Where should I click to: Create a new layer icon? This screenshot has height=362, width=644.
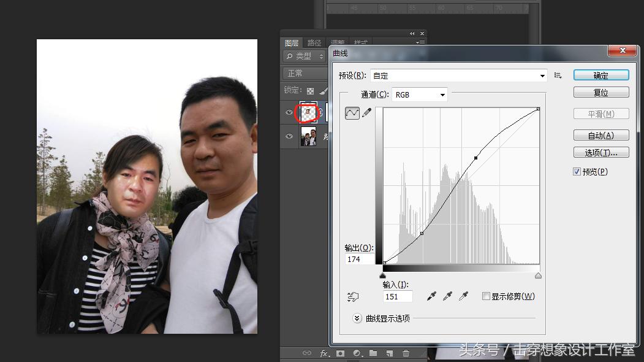point(389,353)
